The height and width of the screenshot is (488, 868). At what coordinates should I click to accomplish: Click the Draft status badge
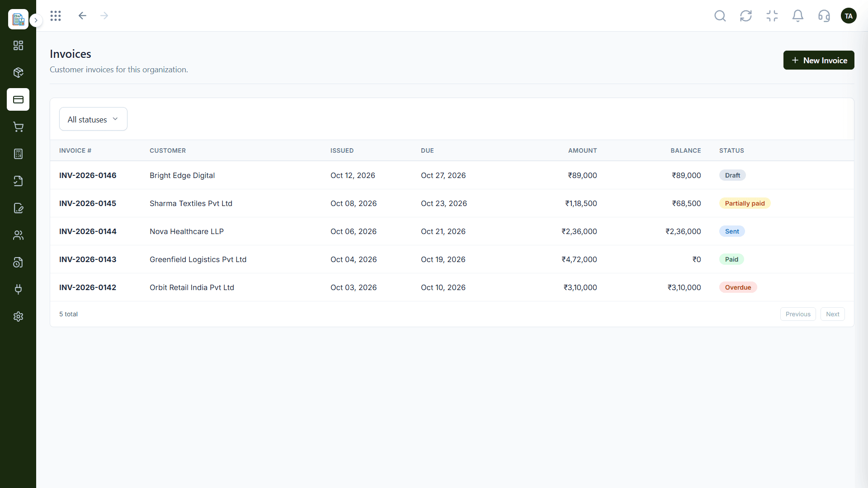pos(732,175)
